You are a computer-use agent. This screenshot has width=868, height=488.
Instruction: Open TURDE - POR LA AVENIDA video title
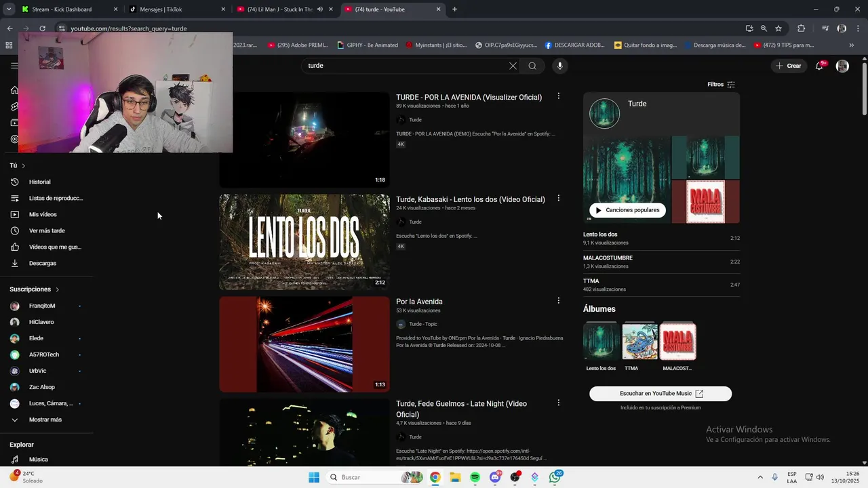(469, 97)
